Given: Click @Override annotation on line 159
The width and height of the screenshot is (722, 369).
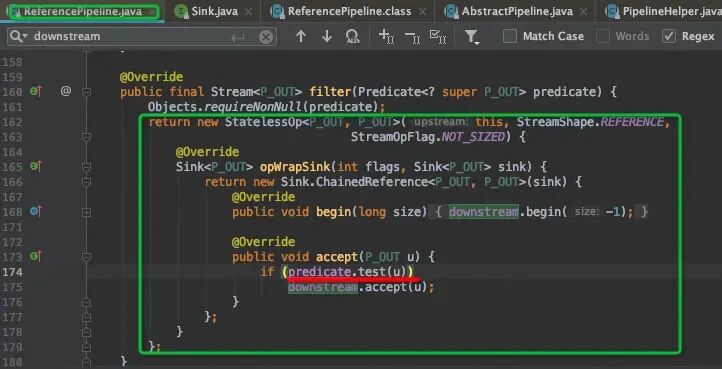Looking at the screenshot, I should (151, 77).
